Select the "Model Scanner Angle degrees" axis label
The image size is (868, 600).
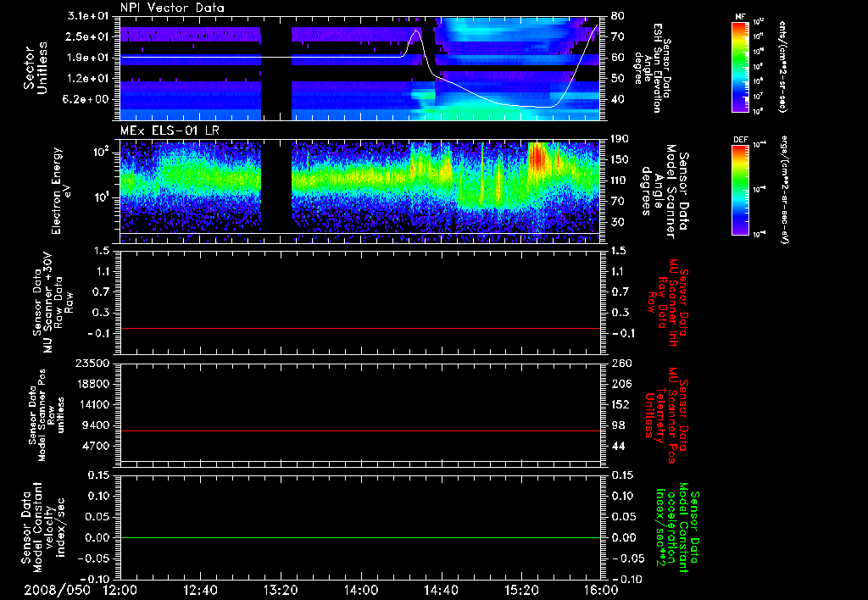[665, 192]
